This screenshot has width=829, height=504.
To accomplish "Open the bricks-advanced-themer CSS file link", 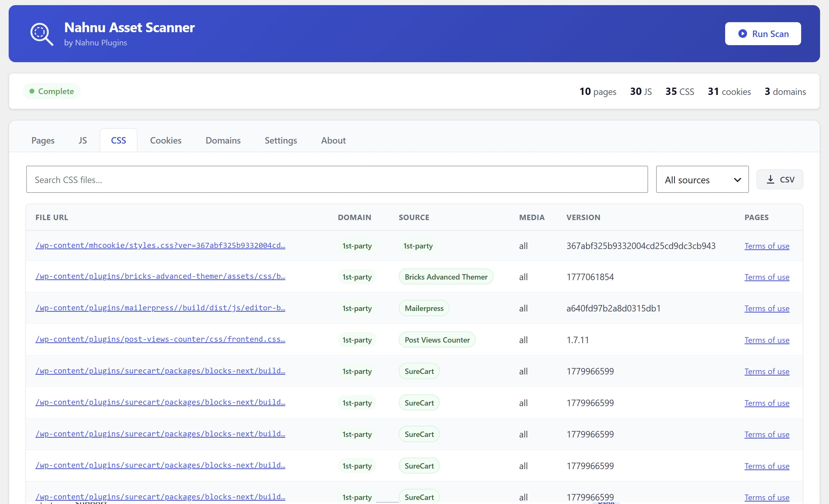I will [x=160, y=276].
